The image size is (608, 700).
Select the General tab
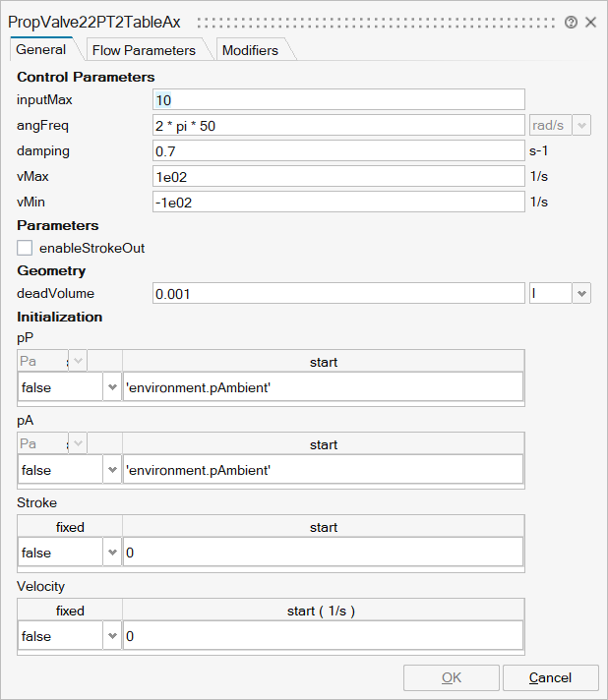[41, 49]
